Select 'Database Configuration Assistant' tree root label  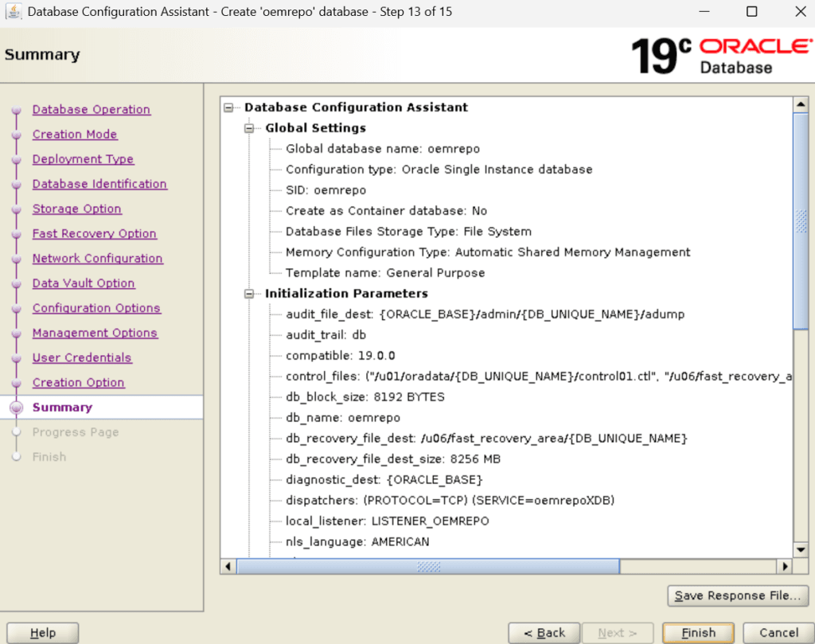point(356,107)
